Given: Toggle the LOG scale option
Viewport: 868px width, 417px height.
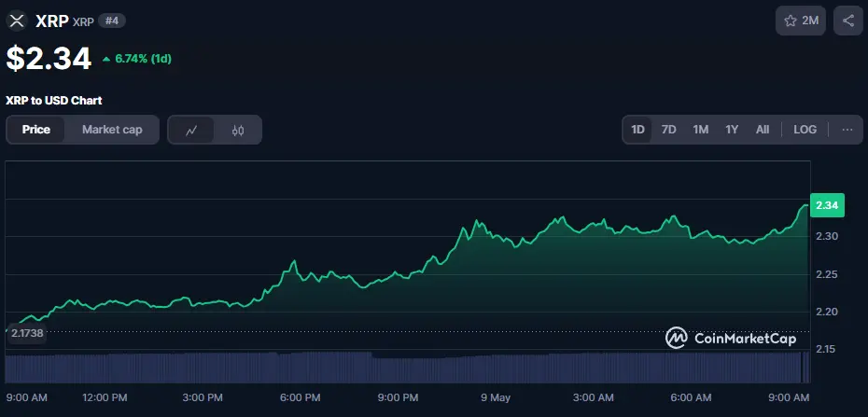Looking at the screenshot, I should point(805,130).
